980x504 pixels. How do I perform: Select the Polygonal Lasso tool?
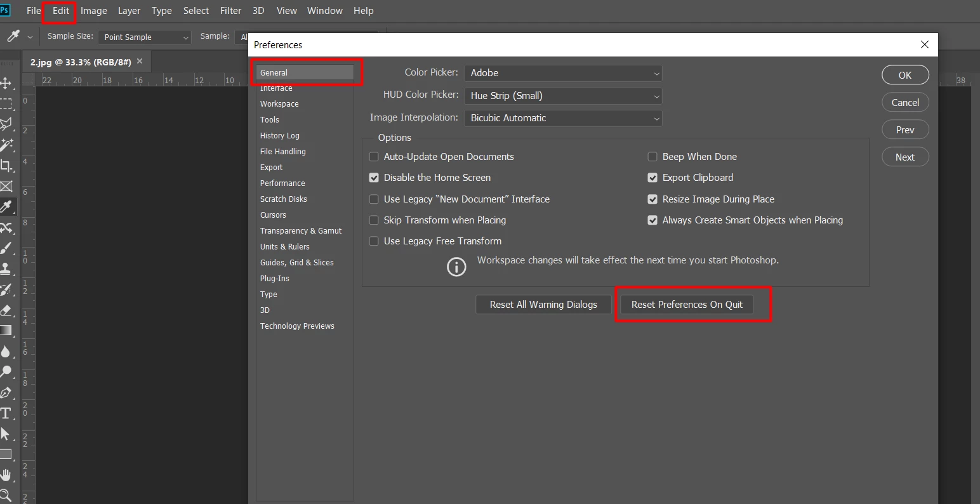click(6, 124)
